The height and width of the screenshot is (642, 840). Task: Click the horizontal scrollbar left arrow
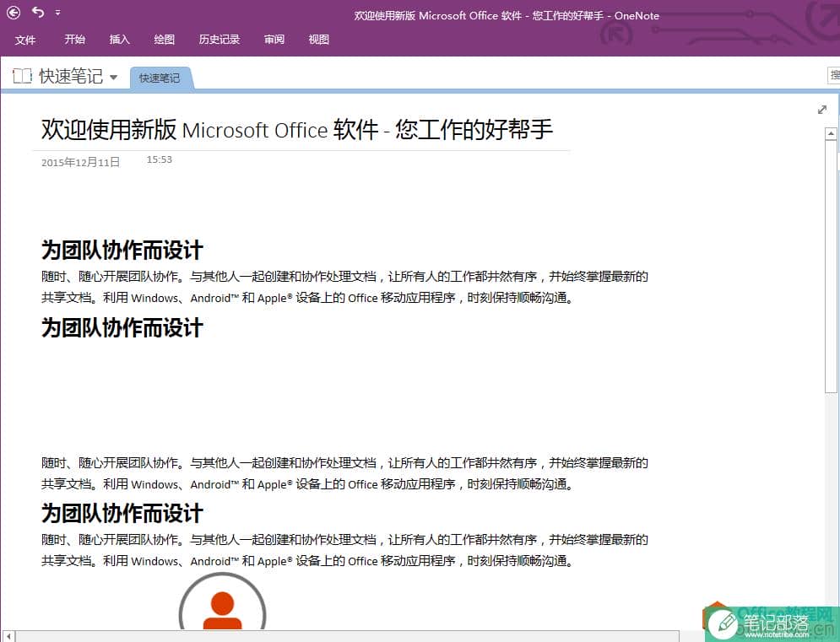pos(8,636)
